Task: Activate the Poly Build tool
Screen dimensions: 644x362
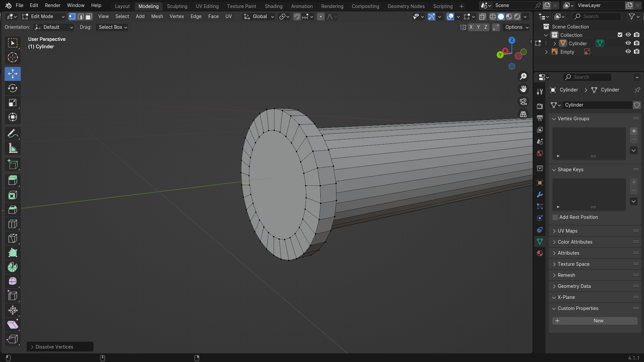Action: click(x=13, y=253)
